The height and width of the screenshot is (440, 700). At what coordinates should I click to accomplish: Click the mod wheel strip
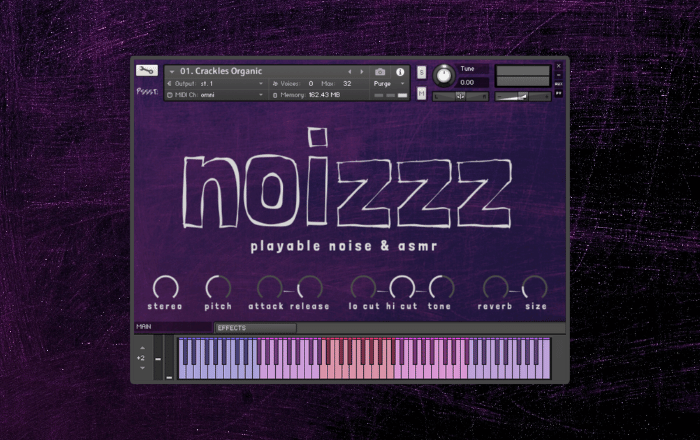(x=169, y=358)
